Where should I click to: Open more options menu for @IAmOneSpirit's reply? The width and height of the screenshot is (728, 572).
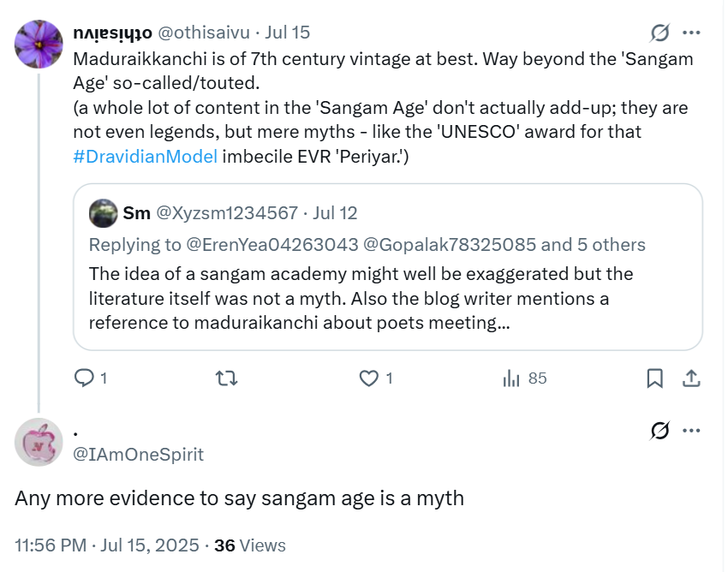pos(691,431)
